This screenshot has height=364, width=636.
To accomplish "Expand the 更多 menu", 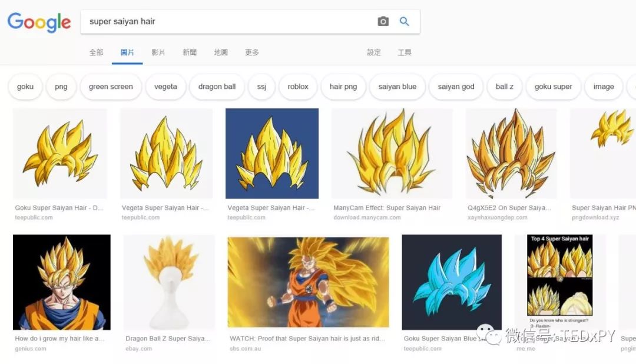I will tap(252, 52).
